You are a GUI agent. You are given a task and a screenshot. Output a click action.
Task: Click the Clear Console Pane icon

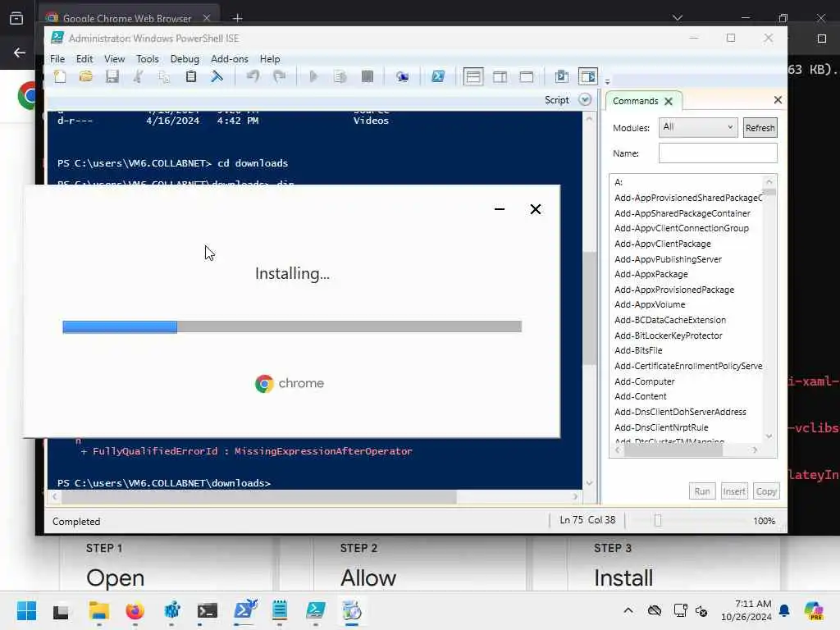point(217,76)
